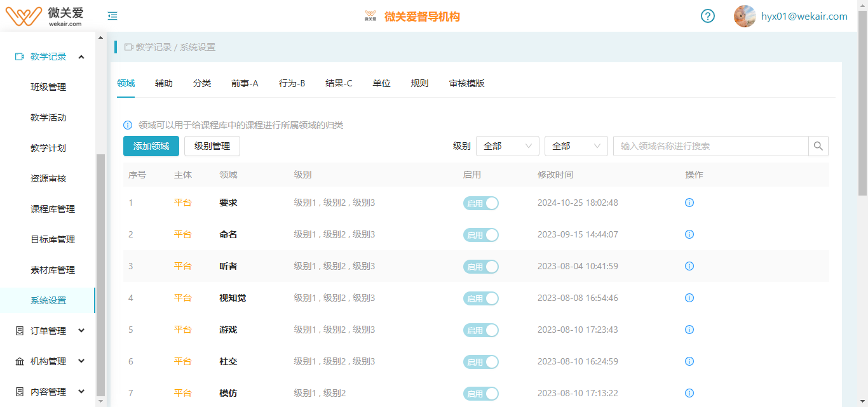
Task: Open the second 全部 dropdown
Action: tap(576, 146)
